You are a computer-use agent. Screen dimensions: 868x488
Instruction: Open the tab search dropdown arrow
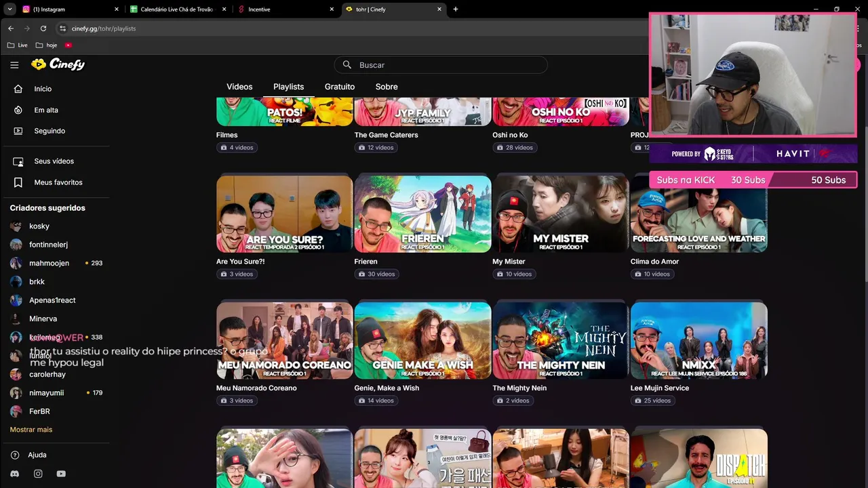[9, 9]
